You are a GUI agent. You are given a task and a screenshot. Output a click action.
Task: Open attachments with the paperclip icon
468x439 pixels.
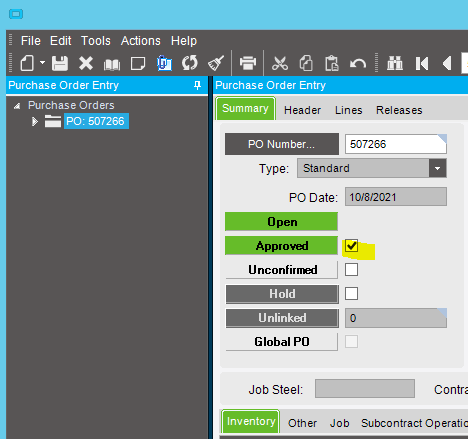coord(164,63)
